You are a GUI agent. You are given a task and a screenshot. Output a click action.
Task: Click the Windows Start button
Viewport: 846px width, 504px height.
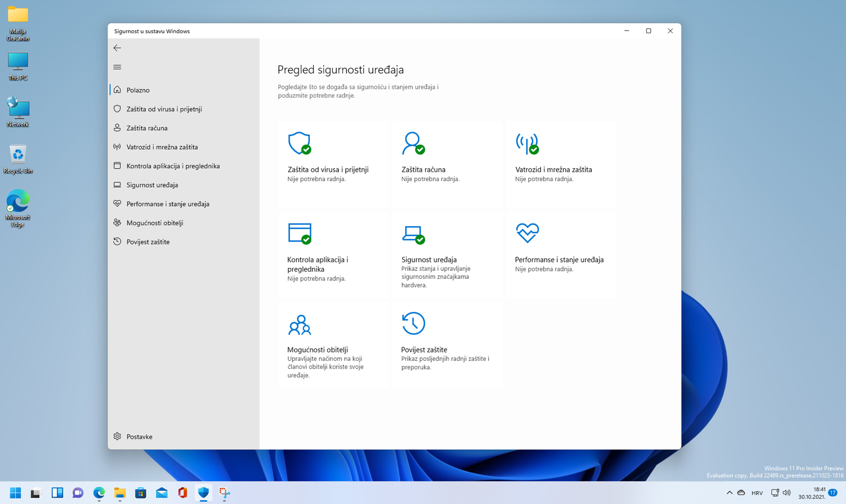pyautogui.click(x=15, y=493)
